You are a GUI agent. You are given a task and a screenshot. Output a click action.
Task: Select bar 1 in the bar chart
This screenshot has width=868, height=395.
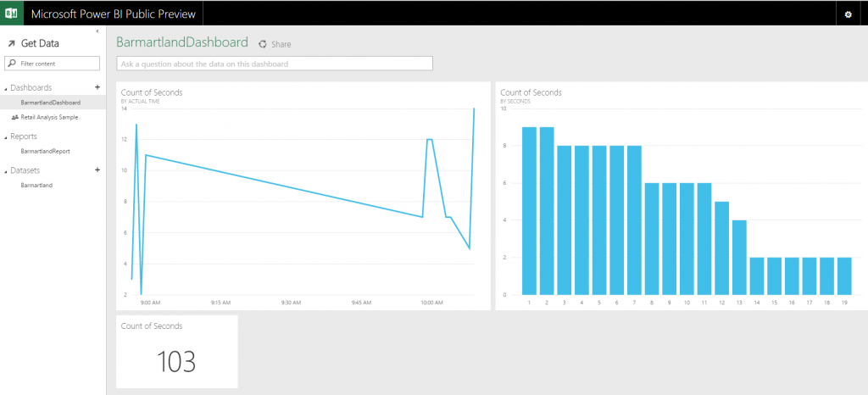click(x=529, y=211)
